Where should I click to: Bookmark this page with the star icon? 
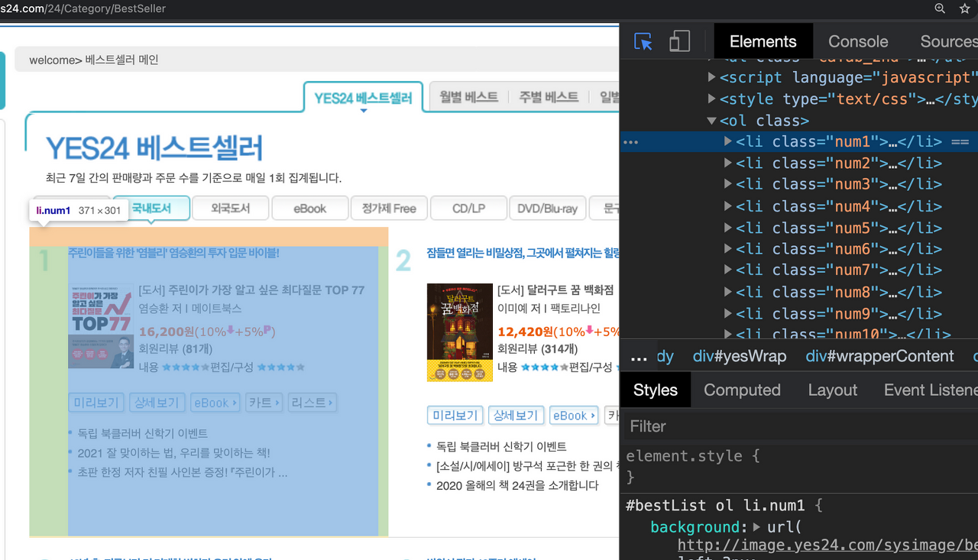pyautogui.click(x=964, y=8)
